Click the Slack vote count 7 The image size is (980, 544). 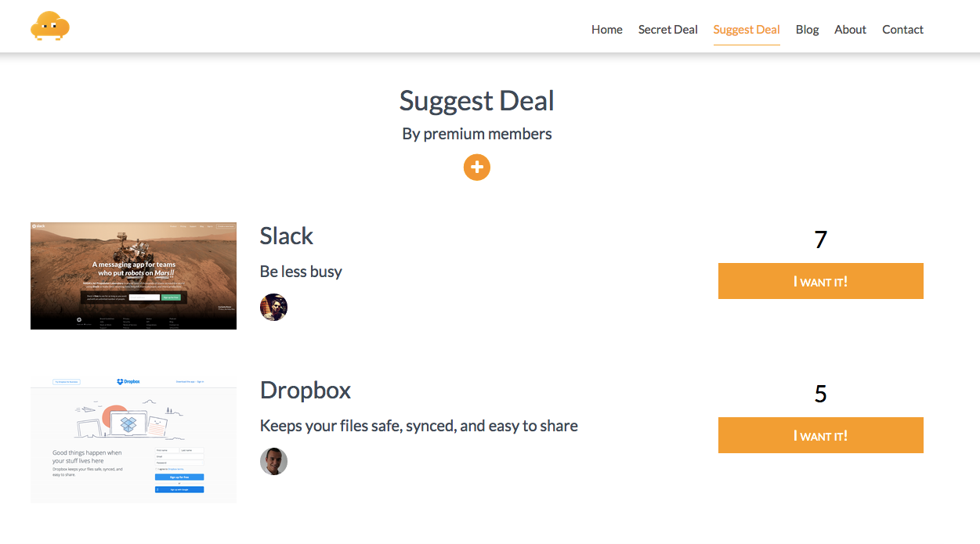820,240
